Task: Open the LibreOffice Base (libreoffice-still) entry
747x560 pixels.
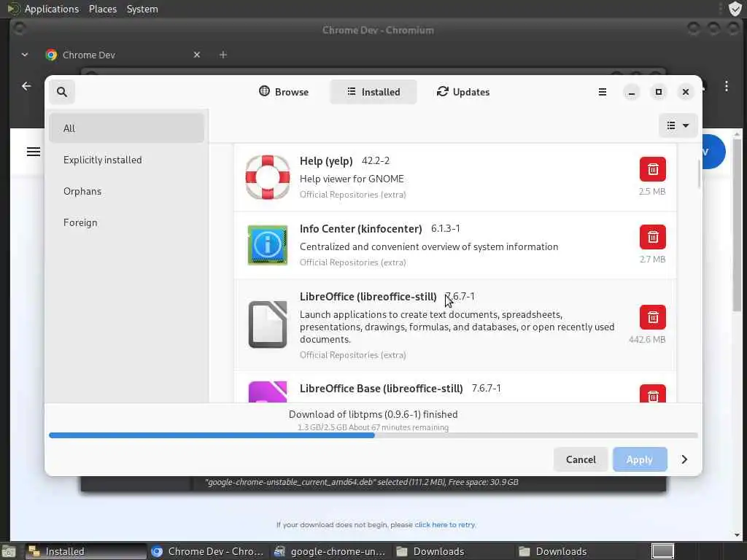Action: pos(455,388)
